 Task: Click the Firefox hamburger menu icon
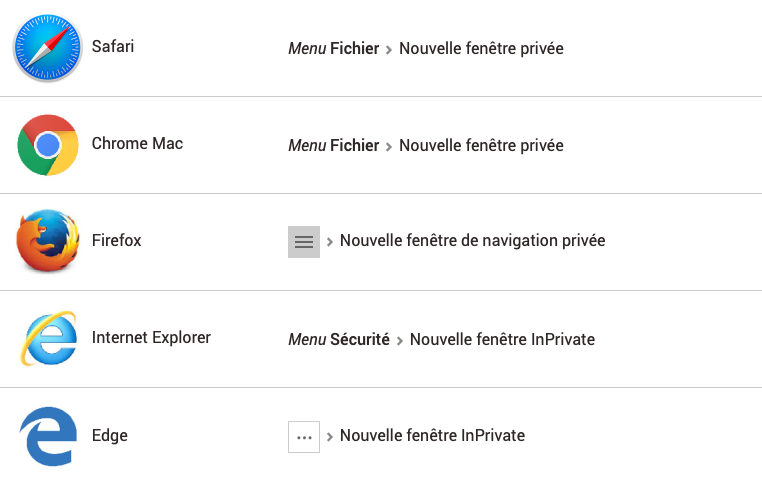point(304,242)
